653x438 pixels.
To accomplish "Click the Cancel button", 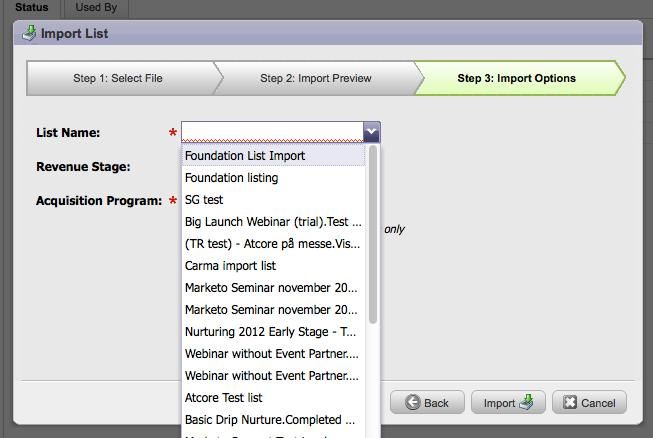I will (589, 403).
